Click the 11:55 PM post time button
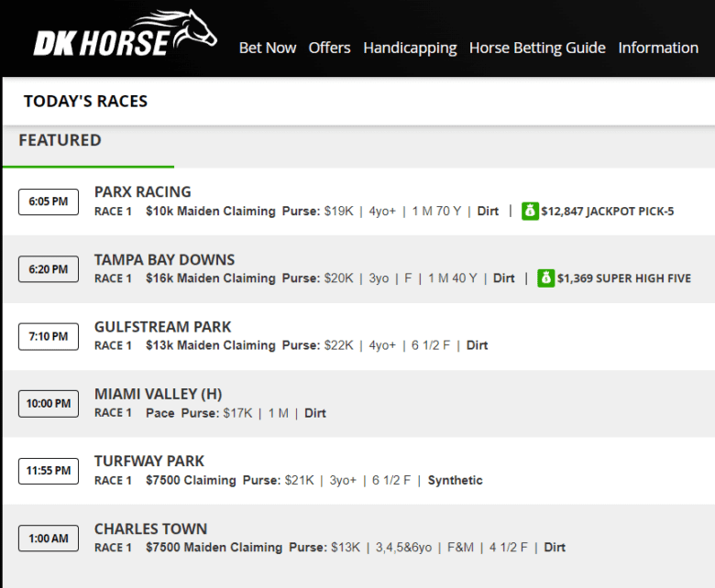This screenshot has height=588, width=715. (49, 471)
